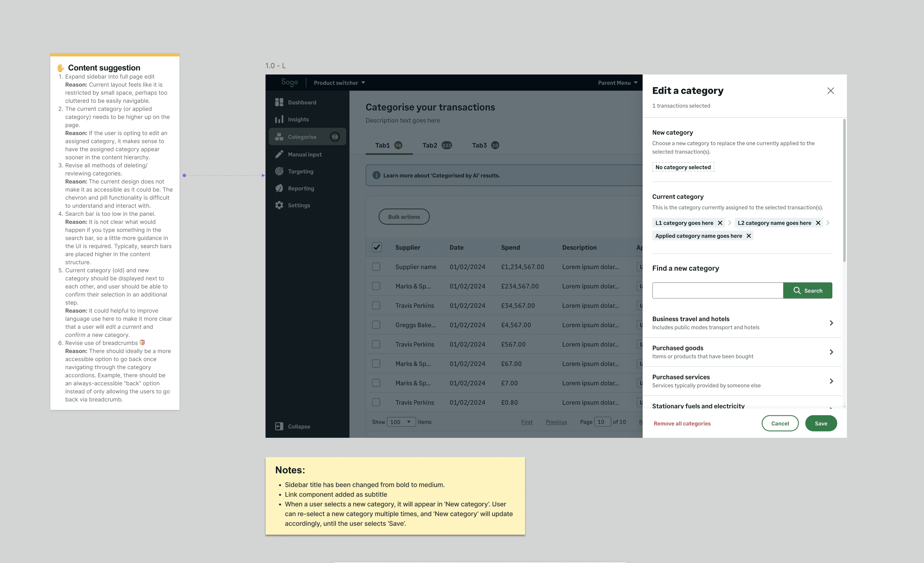924x563 pixels.
Task: Toggle the select-all checkbox in the table header
Action: coord(376,247)
